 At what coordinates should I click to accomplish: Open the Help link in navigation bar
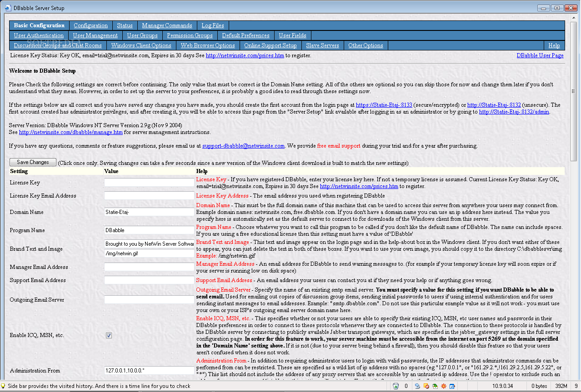(x=554, y=45)
